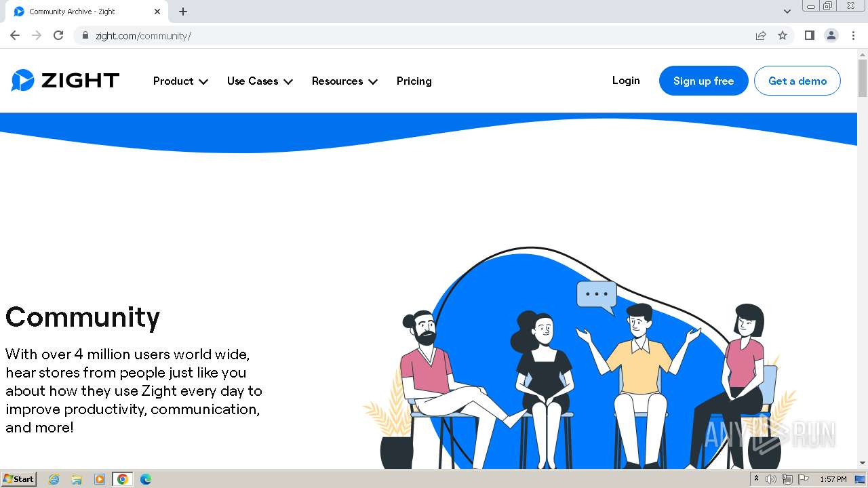Click the address bar URL field
The width and height of the screenshot is (868, 488).
420,35
